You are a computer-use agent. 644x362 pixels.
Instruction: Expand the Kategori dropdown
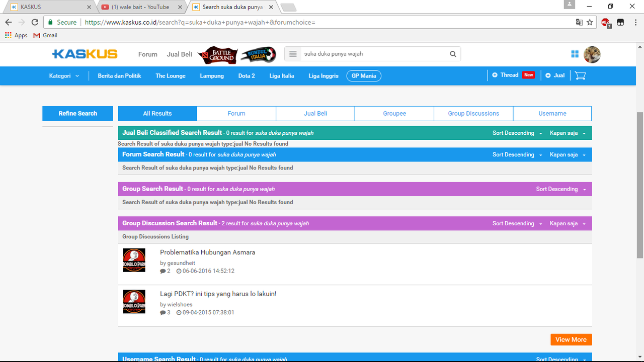64,76
